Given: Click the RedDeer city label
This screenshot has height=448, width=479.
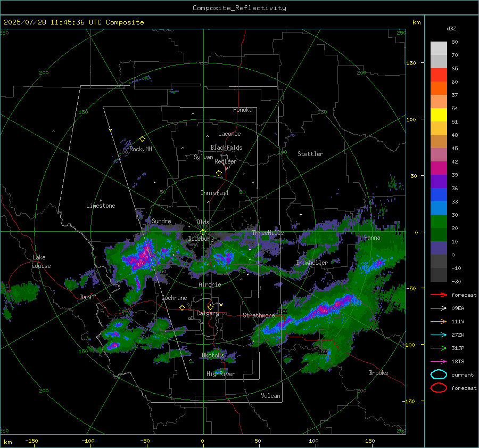Looking at the screenshot, I should pos(226,161).
